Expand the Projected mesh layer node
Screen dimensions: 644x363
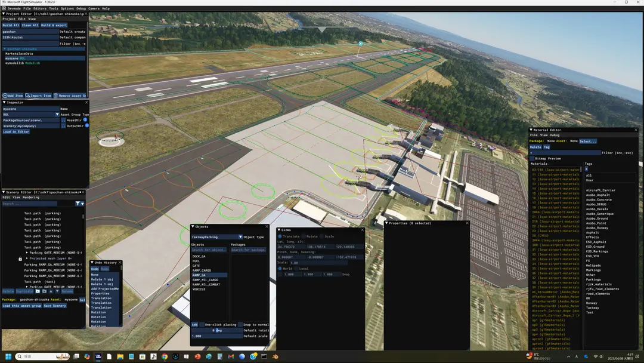(27, 259)
